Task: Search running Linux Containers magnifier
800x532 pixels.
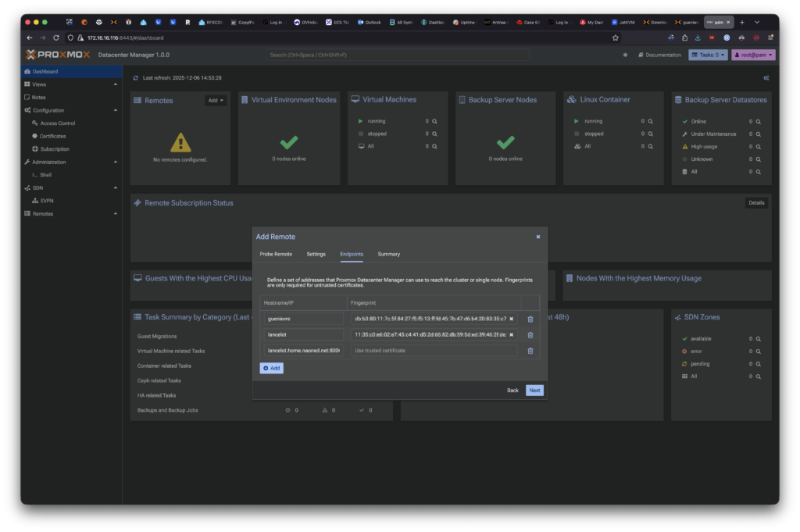Action: point(651,121)
